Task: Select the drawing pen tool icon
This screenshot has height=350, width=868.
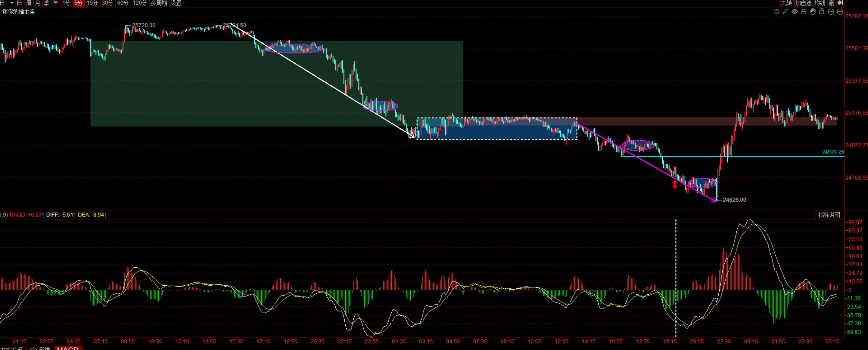Action: click(x=785, y=12)
